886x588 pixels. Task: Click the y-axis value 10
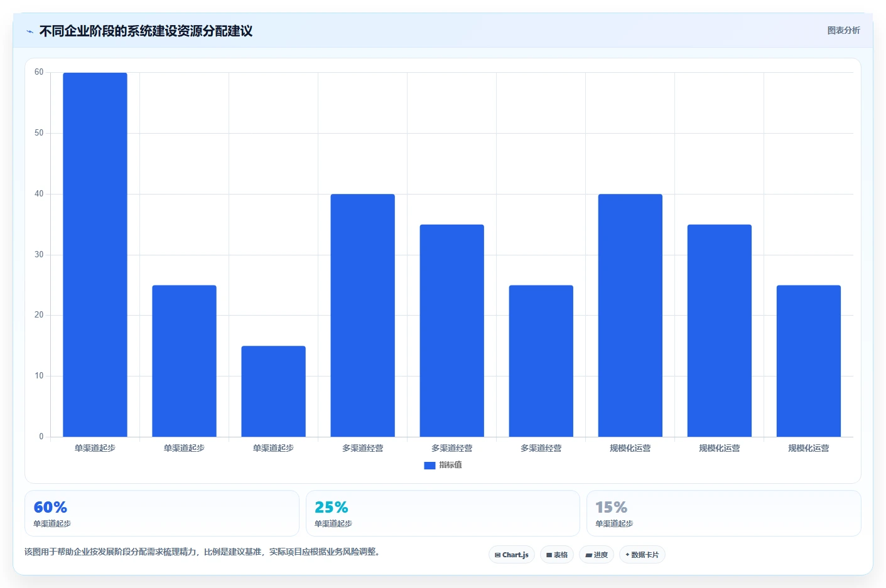(39, 376)
